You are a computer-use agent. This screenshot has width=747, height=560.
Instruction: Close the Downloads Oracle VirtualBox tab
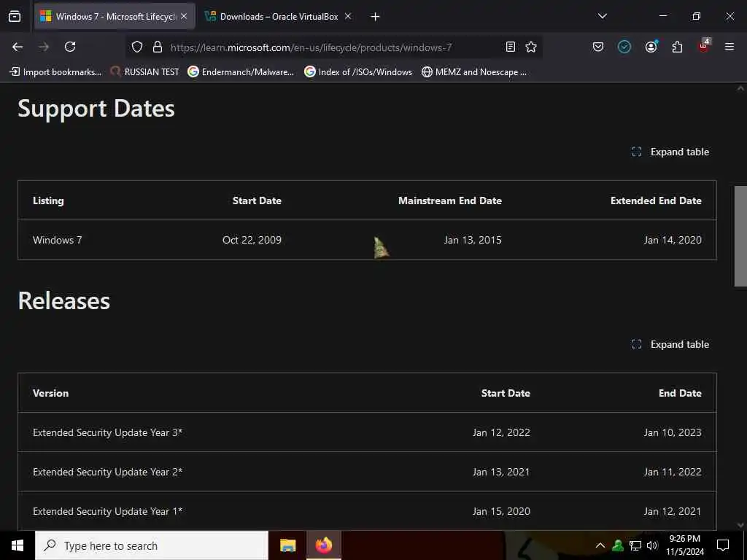tap(348, 16)
